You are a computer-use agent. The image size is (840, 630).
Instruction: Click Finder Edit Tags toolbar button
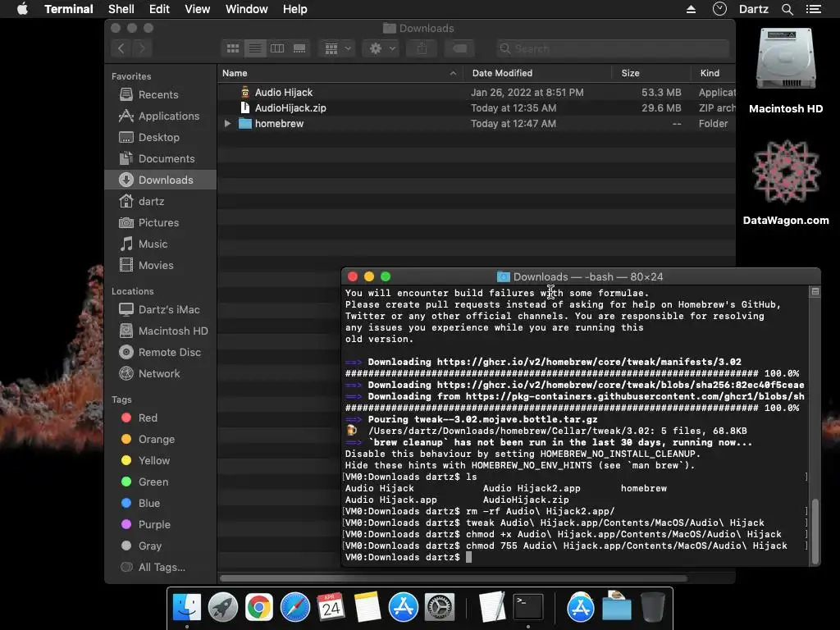tap(459, 48)
